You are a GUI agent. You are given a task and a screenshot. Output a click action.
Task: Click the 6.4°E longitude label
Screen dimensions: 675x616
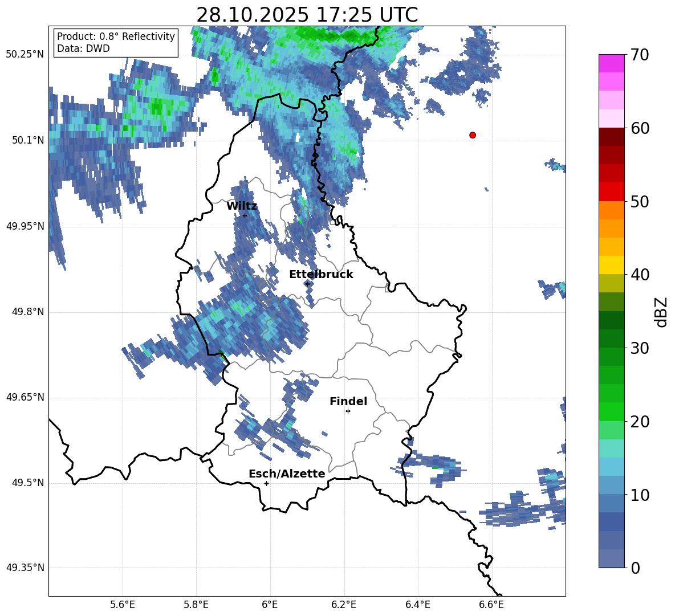tap(417, 605)
